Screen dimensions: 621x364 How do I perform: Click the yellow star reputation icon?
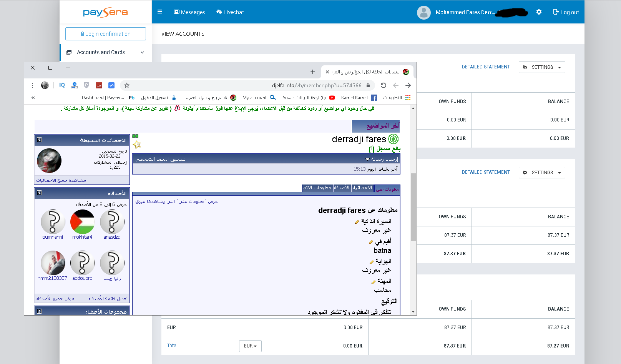[137, 145]
